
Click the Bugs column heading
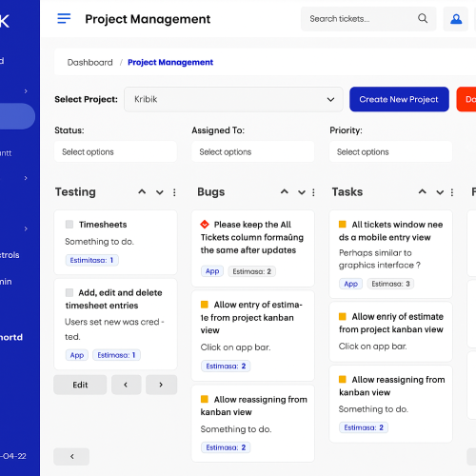point(211,192)
